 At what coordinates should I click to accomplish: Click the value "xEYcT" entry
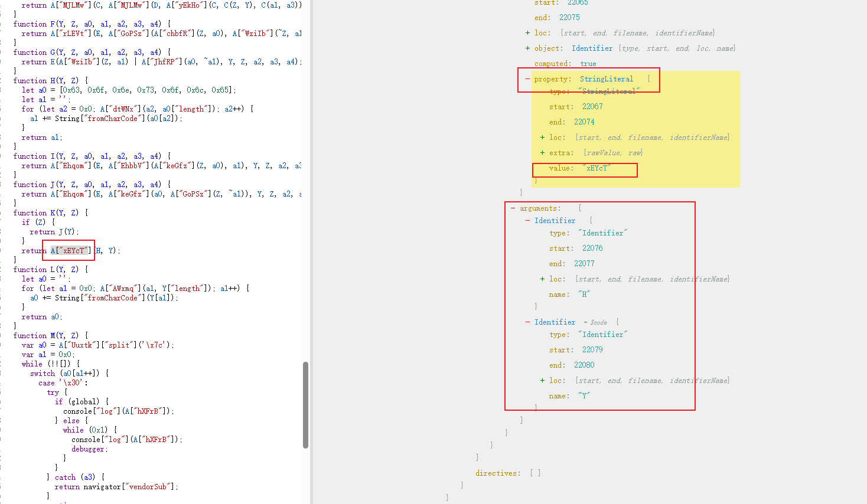pos(580,168)
